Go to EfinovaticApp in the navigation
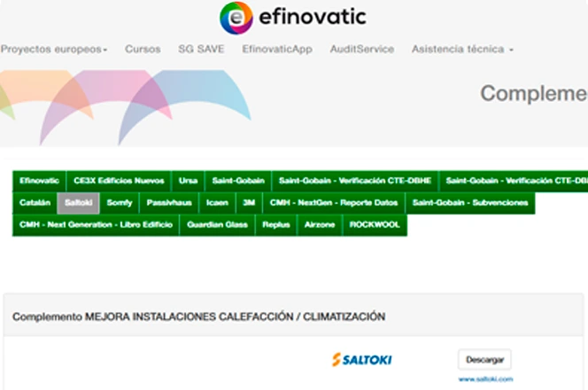The image size is (588, 390). pyautogui.click(x=277, y=49)
